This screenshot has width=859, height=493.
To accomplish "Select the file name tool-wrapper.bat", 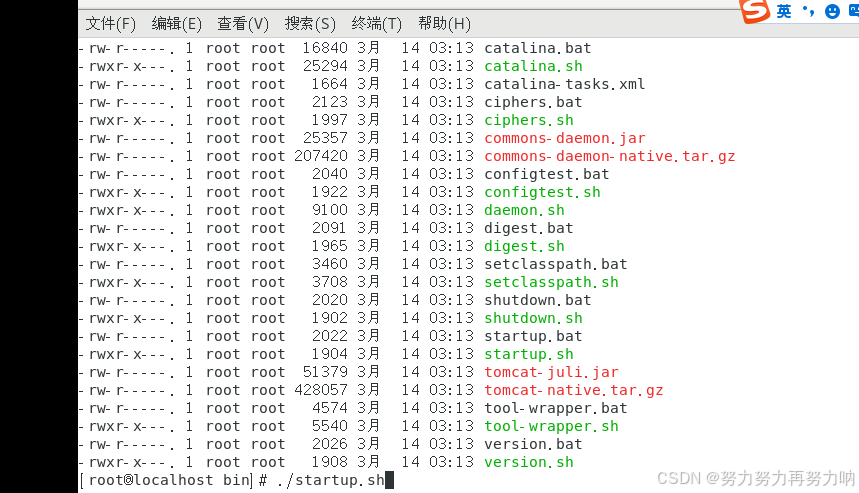I will click(x=556, y=409).
